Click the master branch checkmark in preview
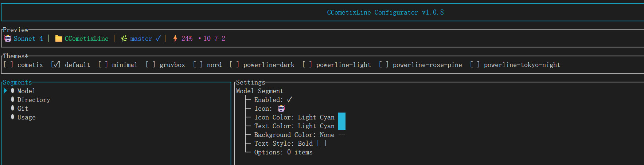 158,38
